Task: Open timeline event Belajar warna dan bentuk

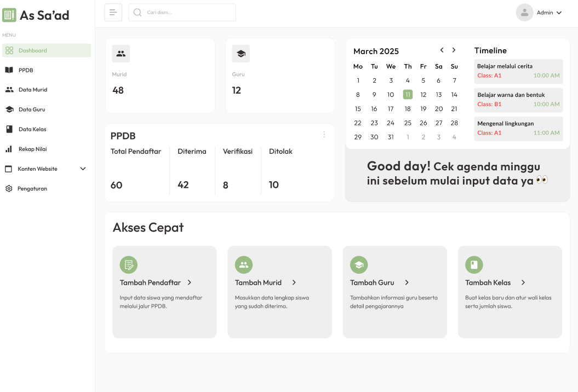Action: pos(518,100)
